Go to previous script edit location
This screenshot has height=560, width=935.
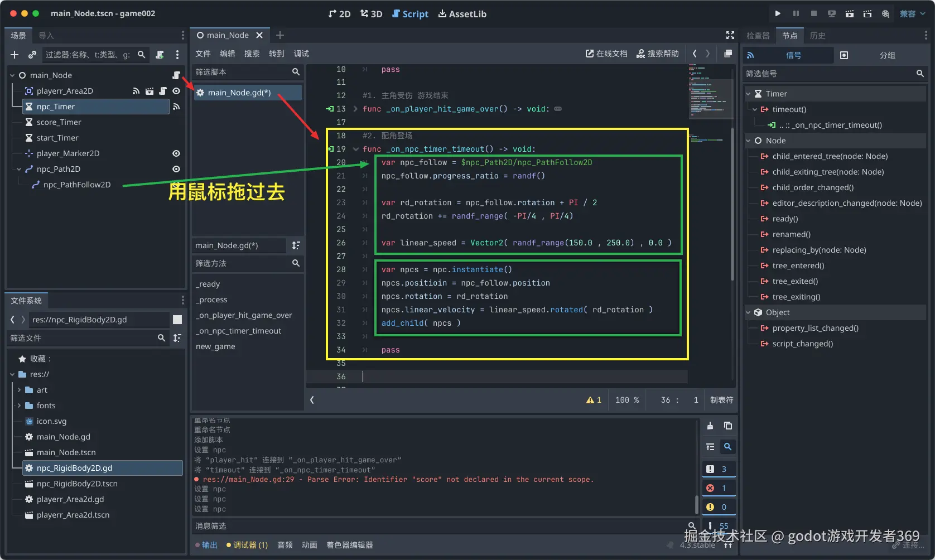click(x=695, y=54)
